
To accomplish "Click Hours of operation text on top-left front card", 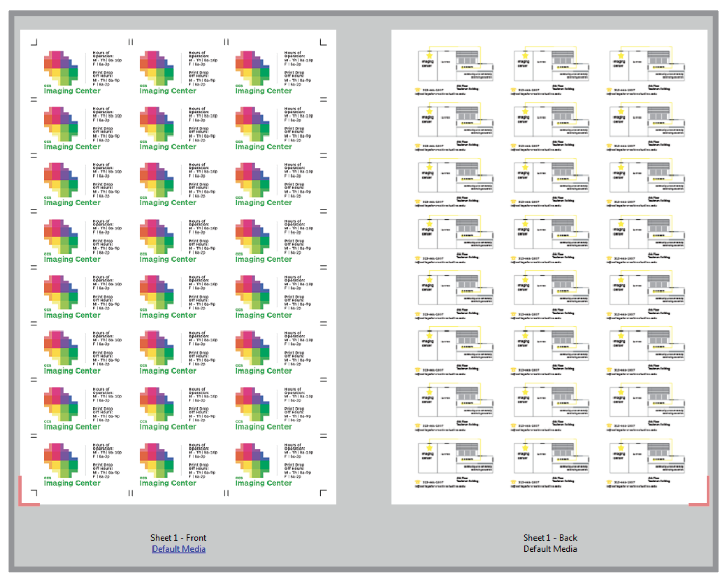I will pyautogui.click(x=103, y=54).
